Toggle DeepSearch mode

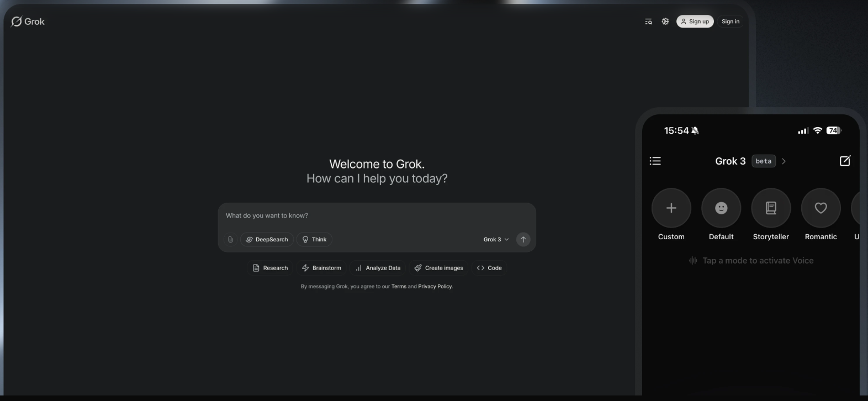pyautogui.click(x=267, y=239)
